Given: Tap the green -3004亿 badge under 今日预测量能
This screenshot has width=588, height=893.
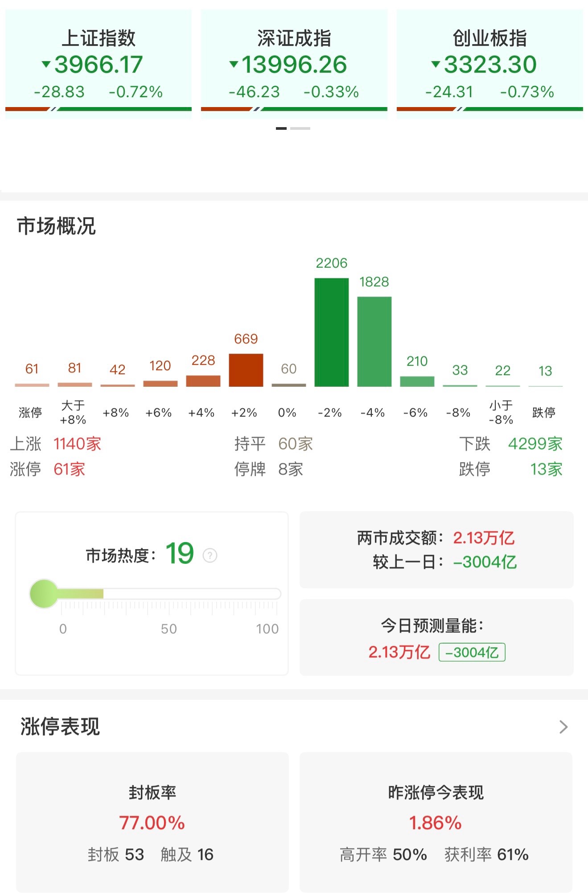Looking at the screenshot, I should pyautogui.click(x=472, y=652).
